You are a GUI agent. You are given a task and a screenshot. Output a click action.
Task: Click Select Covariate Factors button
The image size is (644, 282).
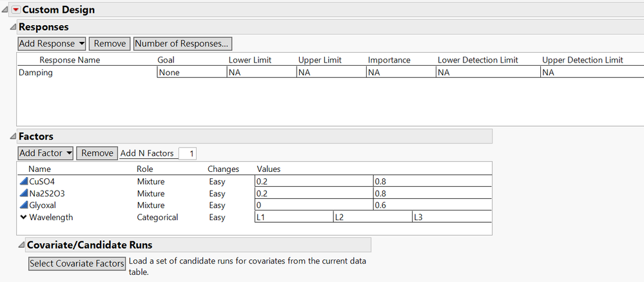click(77, 263)
